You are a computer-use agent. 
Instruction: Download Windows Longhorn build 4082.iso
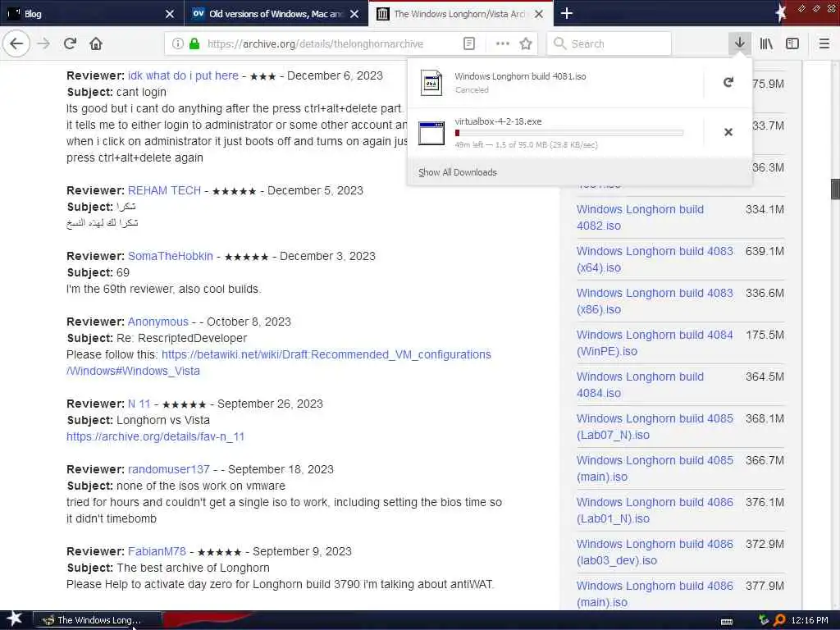(x=640, y=217)
